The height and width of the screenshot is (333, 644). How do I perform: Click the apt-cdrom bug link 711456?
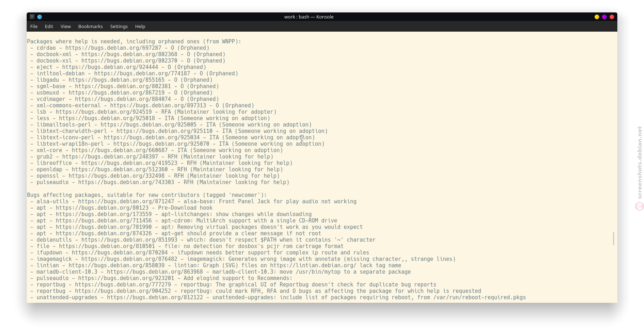[104, 221]
